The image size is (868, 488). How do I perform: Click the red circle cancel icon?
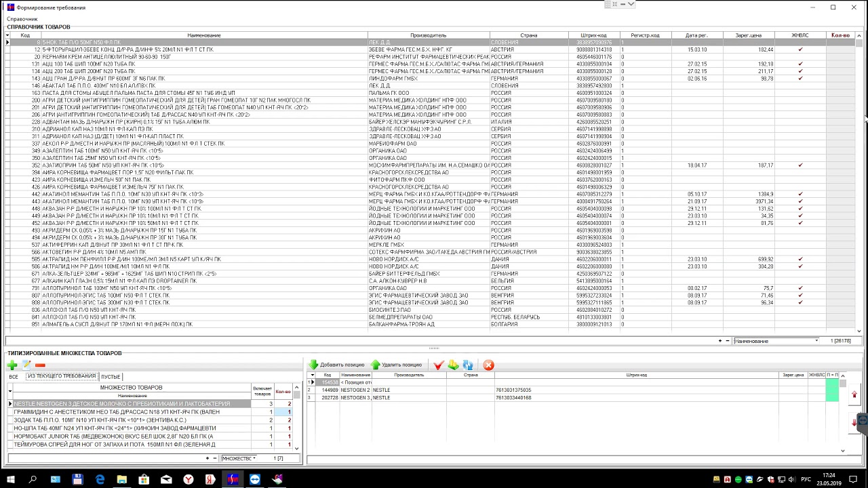[x=488, y=365]
